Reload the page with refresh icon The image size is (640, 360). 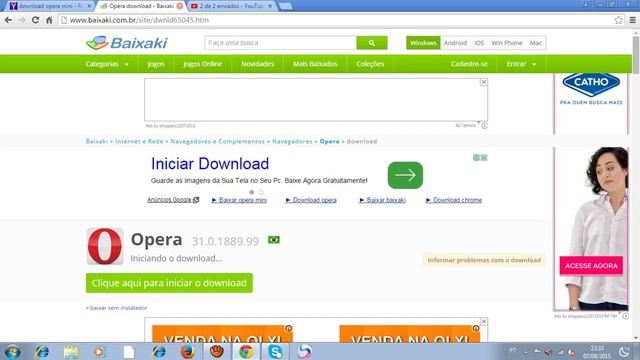tap(36, 20)
